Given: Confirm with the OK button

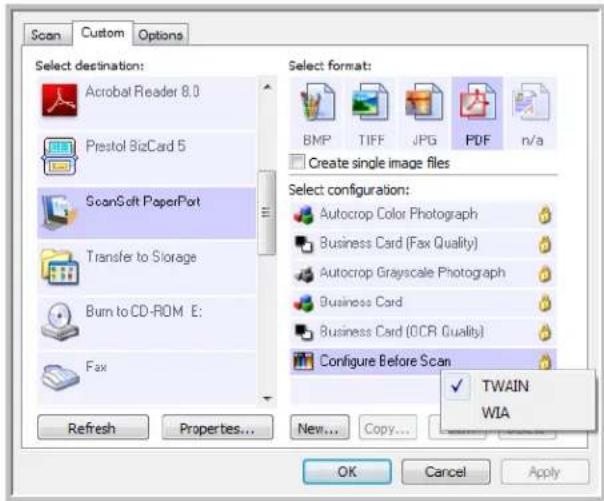Looking at the screenshot, I should [347, 472].
